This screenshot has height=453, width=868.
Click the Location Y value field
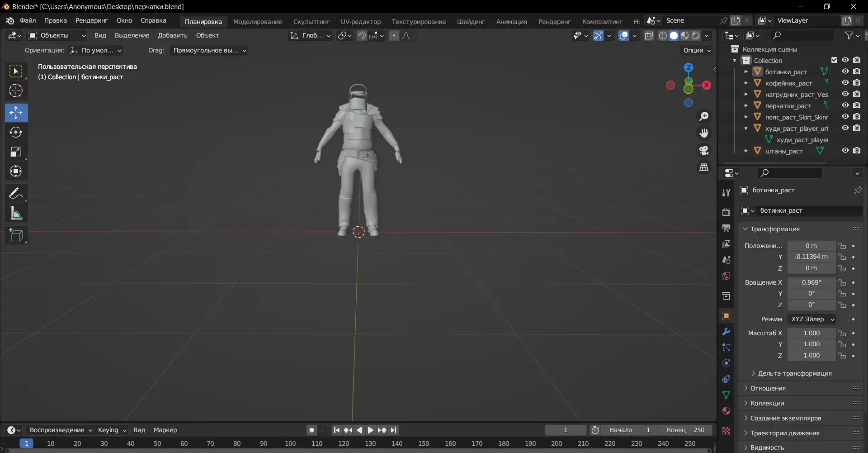[x=811, y=257]
